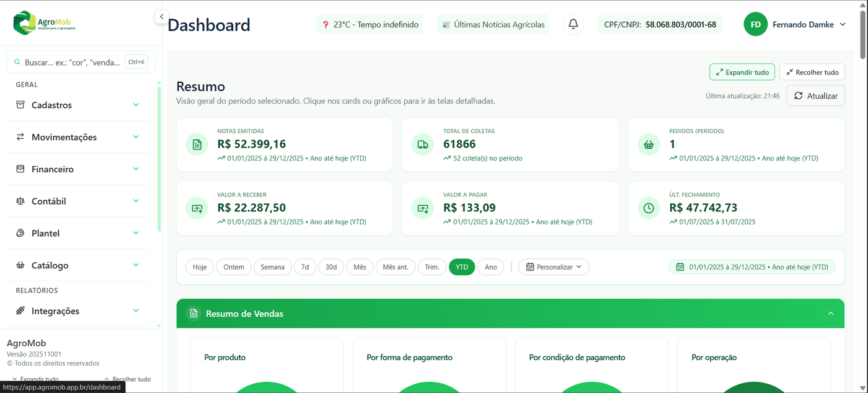Viewport: 868px width, 393px height.
Task: Click the Catálogo basket icon
Action: pyautogui.click(x=20, y=265)
